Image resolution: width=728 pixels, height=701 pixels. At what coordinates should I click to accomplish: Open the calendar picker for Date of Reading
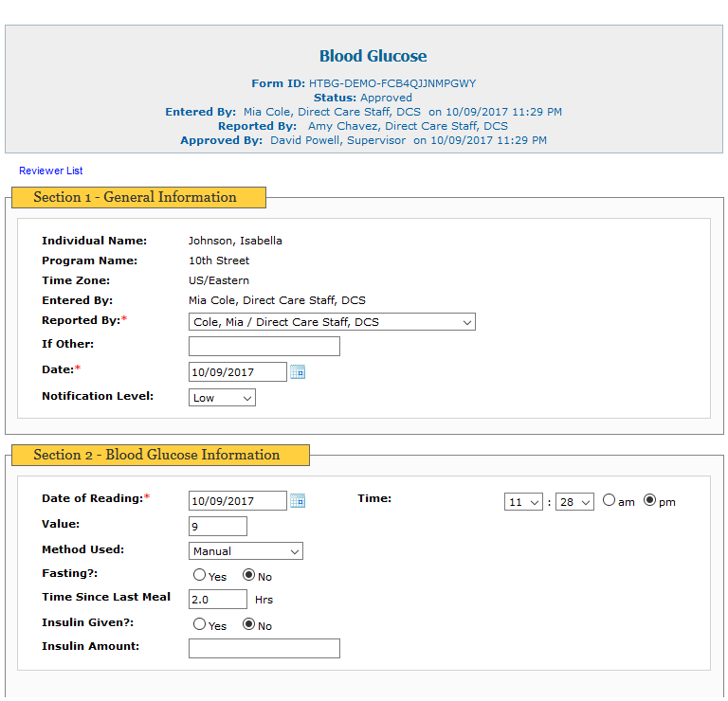coord(298,501)
